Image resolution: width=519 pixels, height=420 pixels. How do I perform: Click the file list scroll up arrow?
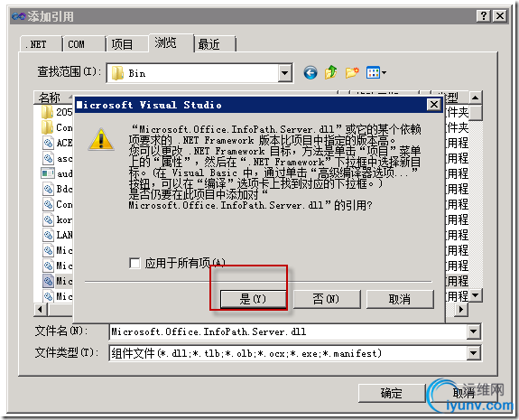pos(476,98)
